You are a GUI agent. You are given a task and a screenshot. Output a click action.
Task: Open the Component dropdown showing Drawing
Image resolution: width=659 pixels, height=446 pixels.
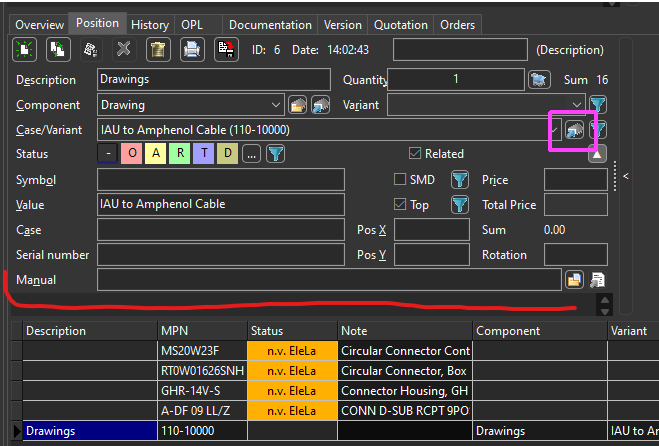[x=276, y=104]
